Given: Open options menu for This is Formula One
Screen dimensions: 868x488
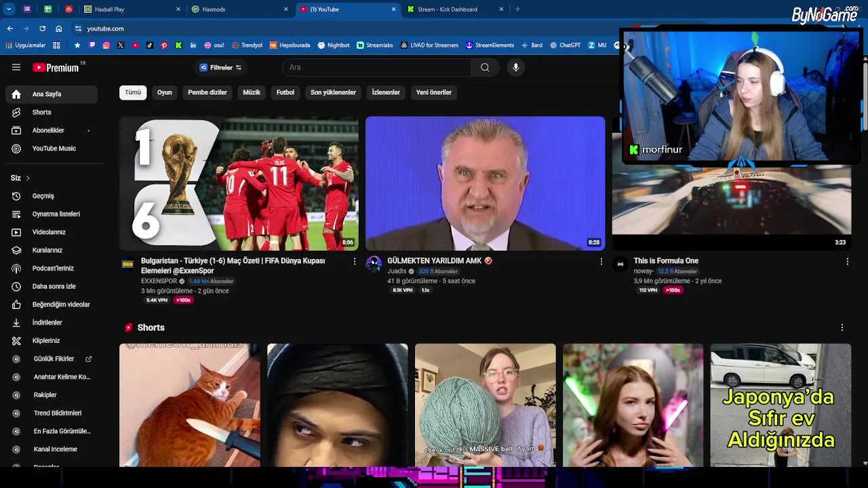Looking at the screenshot, I should [x=847, y=261].
